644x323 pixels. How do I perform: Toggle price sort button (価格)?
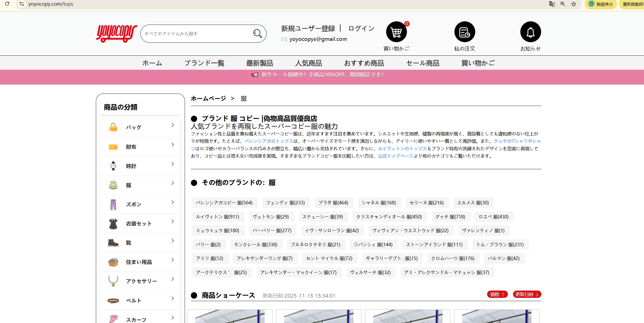click(497, 294)
